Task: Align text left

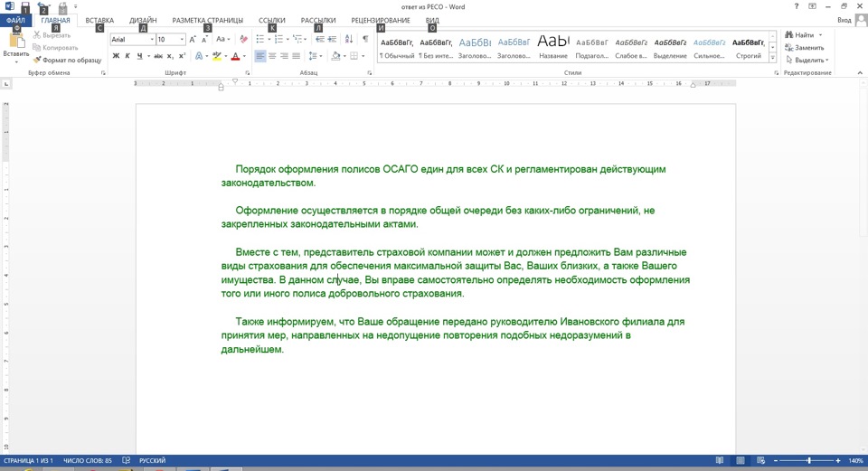Action: click(260, 56)
